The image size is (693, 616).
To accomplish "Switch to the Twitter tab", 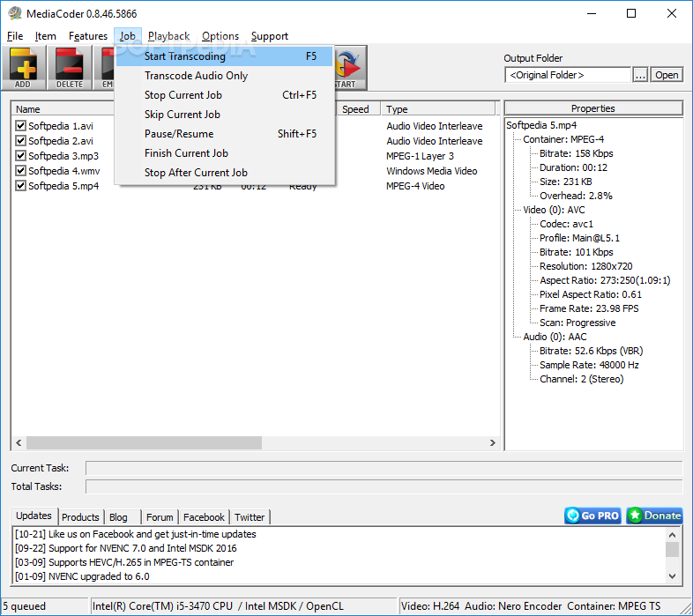I will pyautogui.click(x=250, y=517).
